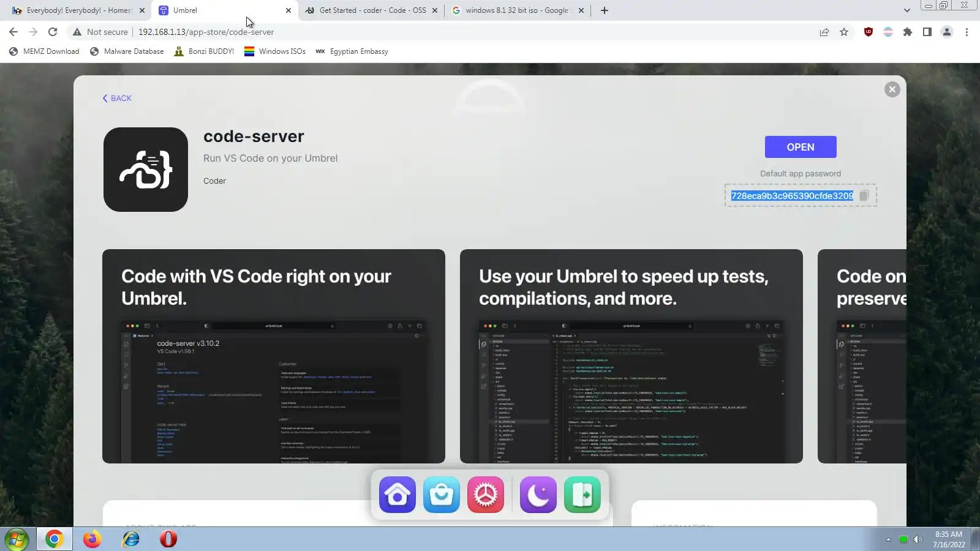Launch Firefox from the taskbar

pyautogui.click(x=92, y=539)
